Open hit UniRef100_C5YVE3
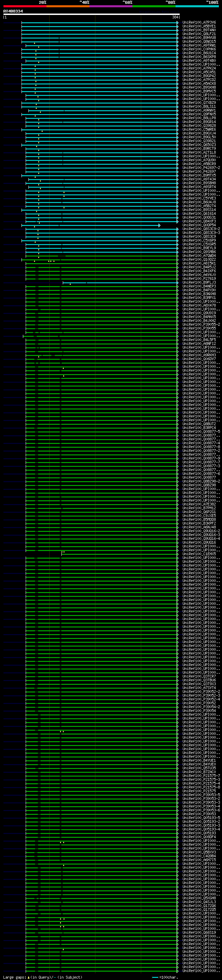 pyautogui.click(x=199, y=198)
